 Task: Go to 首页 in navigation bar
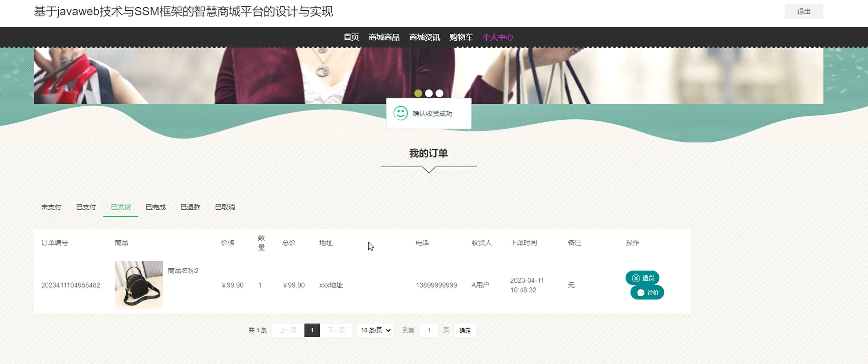pos(351,37)
